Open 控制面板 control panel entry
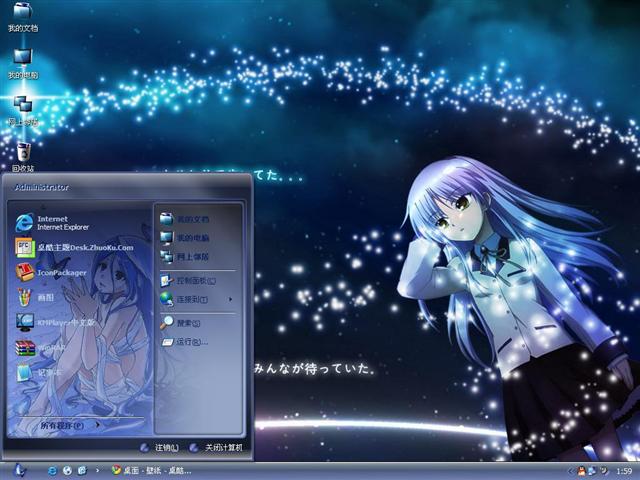The width and height of the screenshot is (640, 480). pos(188,281)
